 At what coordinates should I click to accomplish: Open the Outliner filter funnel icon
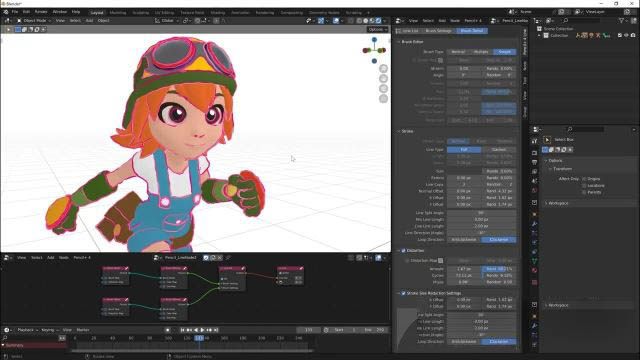tap(621, 20)
